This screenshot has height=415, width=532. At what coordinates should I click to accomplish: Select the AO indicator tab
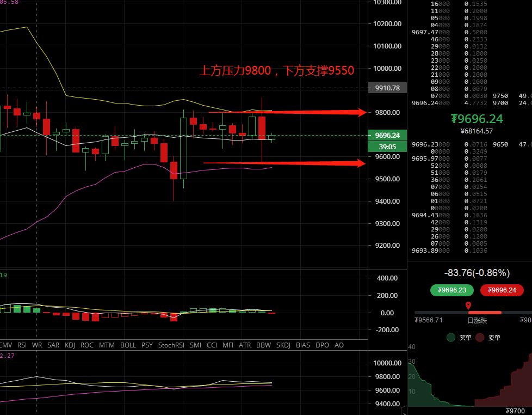point(339,345)
